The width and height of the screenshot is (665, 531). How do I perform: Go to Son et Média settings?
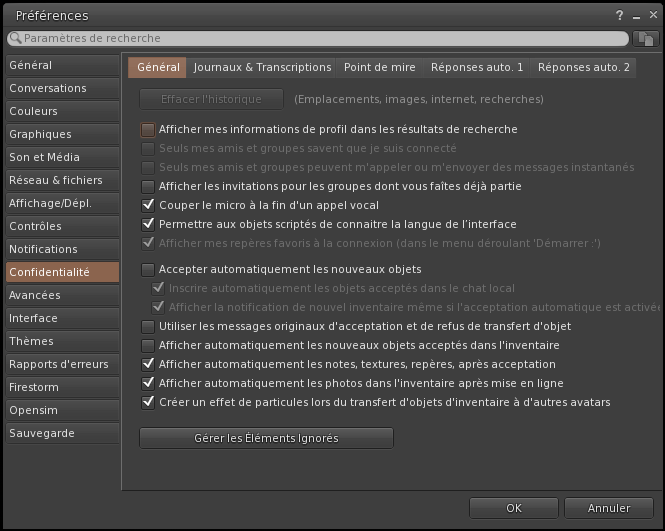tap(44, 157)
